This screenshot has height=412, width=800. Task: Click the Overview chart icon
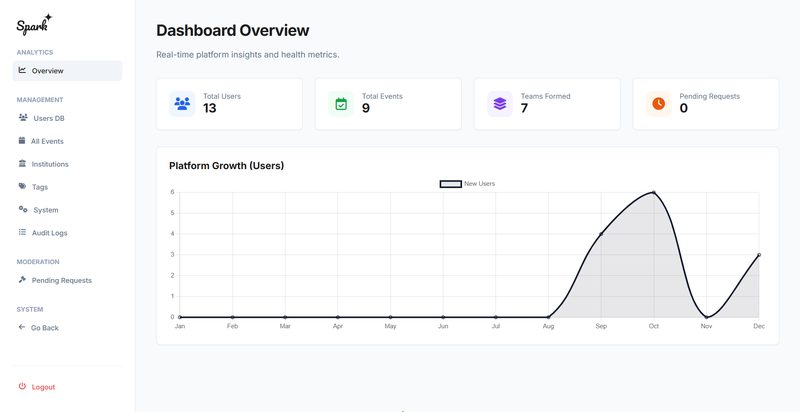23,70
